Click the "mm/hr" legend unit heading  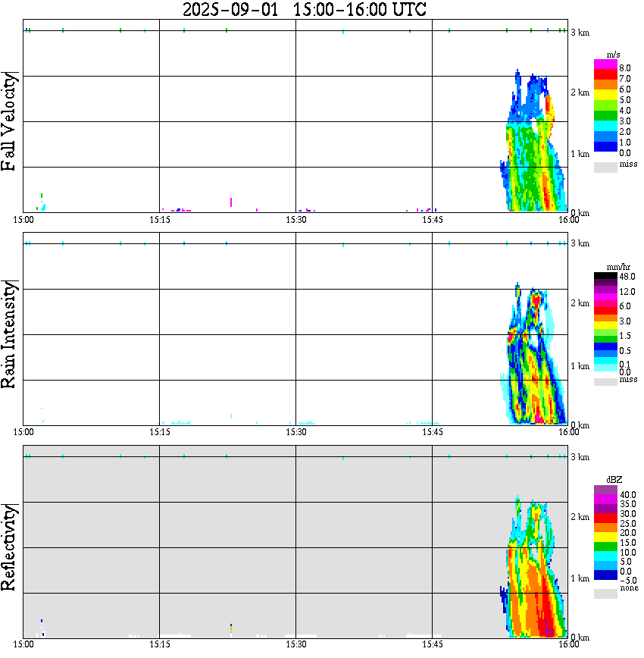point(618,267)
